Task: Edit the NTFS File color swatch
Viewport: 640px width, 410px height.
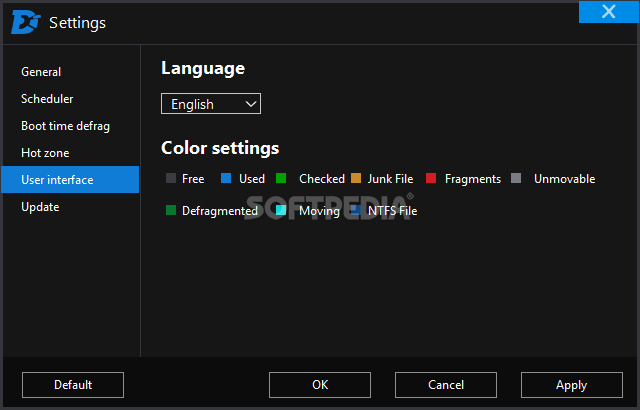Action: 356,210
